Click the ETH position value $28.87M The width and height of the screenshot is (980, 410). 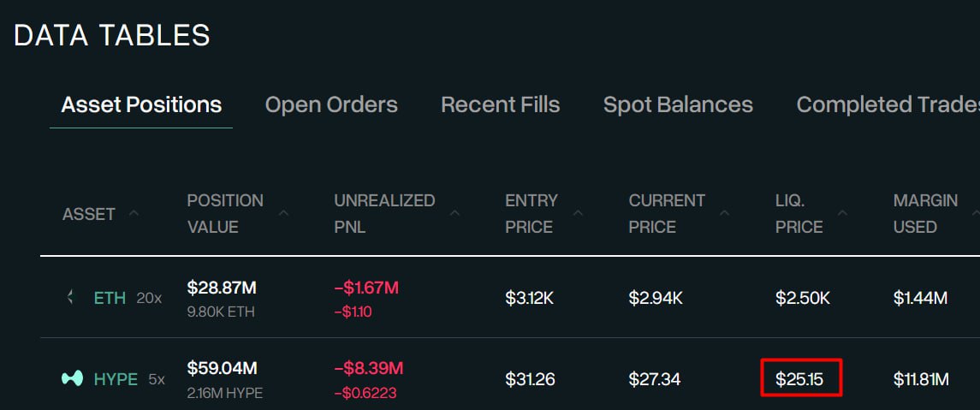pyautogui.click(x=223, y=288)
